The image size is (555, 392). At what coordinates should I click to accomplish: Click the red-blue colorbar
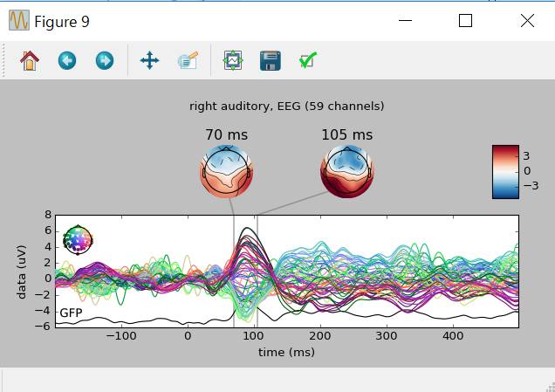(x=505, y=172)
